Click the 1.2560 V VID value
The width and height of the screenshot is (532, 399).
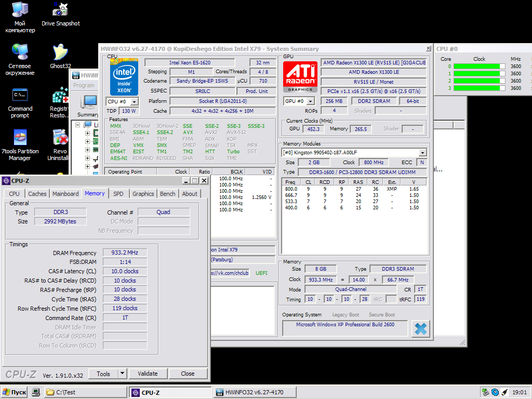pos(261,197)
